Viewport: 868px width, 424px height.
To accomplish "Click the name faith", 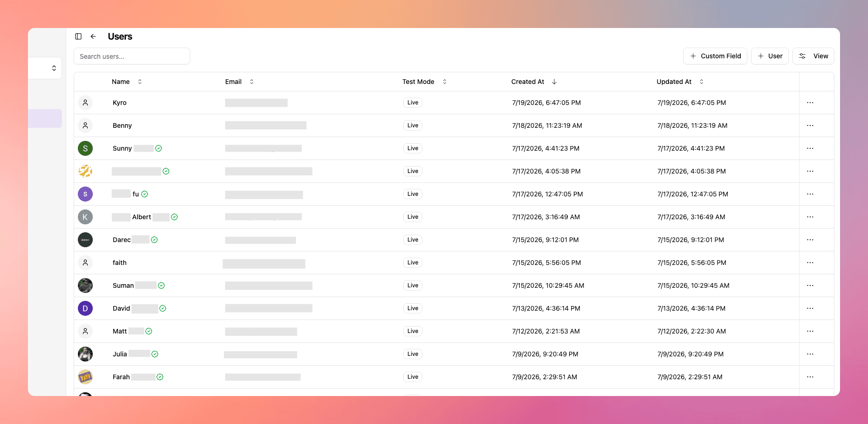I will pos(119,263).
